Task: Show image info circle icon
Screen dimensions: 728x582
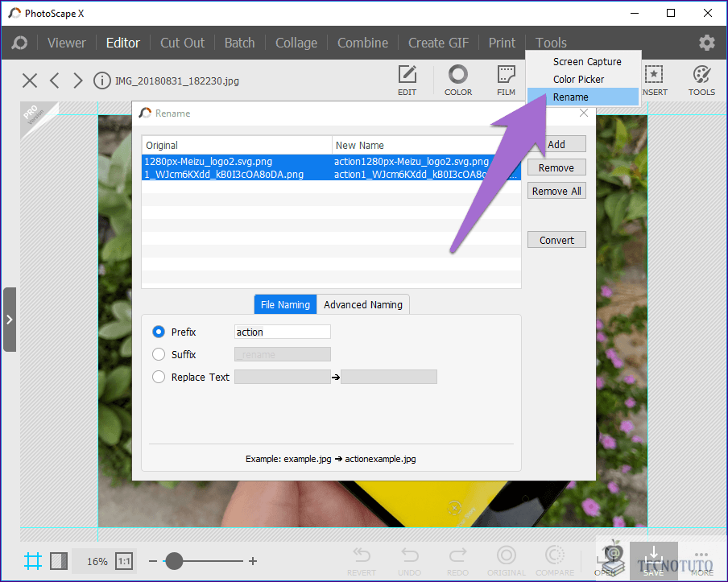Action: tap(101, 80)
